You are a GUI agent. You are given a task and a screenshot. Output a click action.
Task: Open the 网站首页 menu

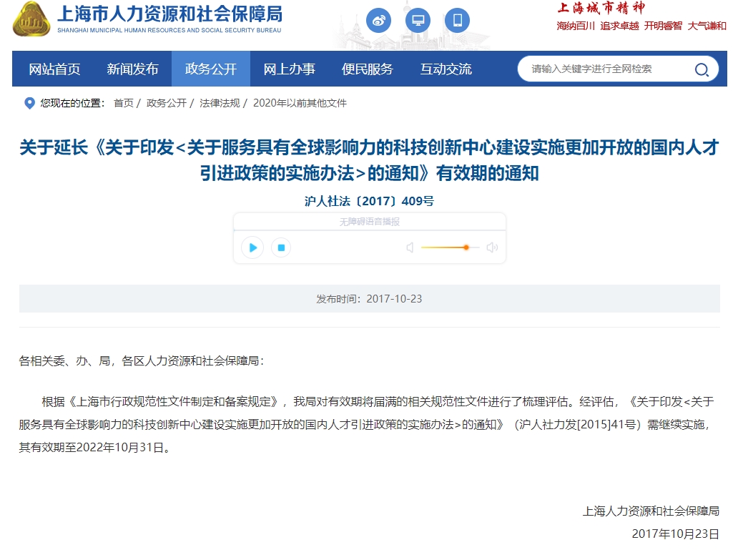click(54, 69)
